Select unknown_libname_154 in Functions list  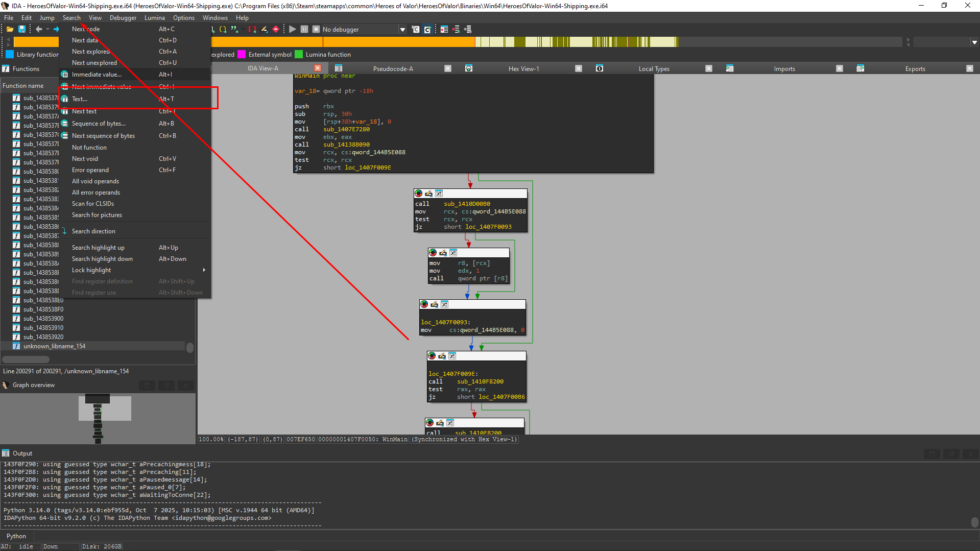pyautogui.click(x=93, y=346)
